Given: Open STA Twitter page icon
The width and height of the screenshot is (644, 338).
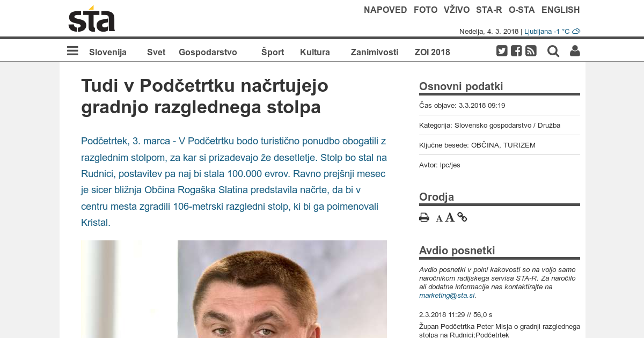Looking at the screenshot, I should coord(502,51).
